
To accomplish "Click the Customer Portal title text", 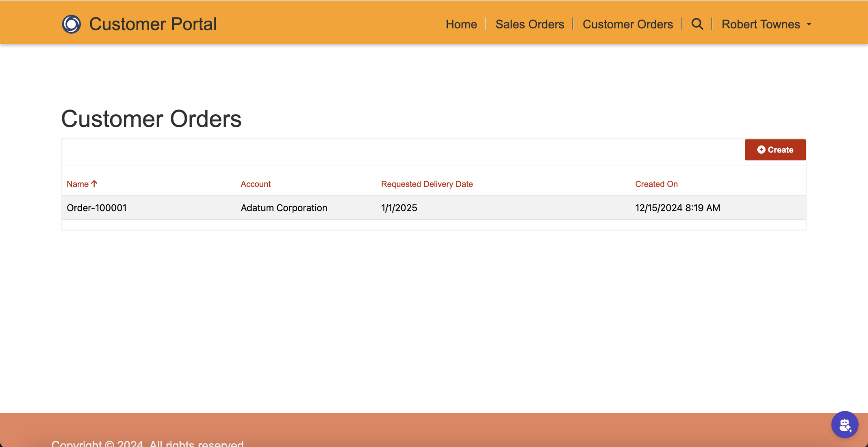I will [153, 24].
